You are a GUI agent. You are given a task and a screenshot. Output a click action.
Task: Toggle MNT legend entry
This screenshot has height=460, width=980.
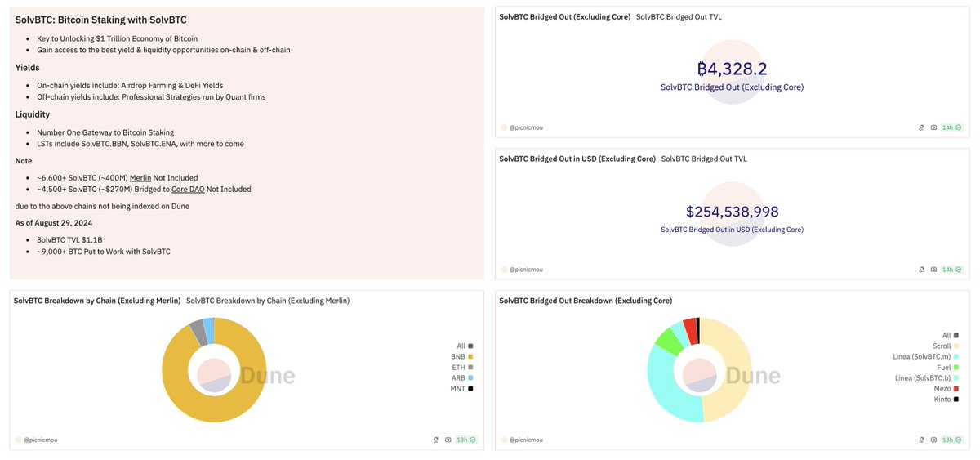click(462, 388)
